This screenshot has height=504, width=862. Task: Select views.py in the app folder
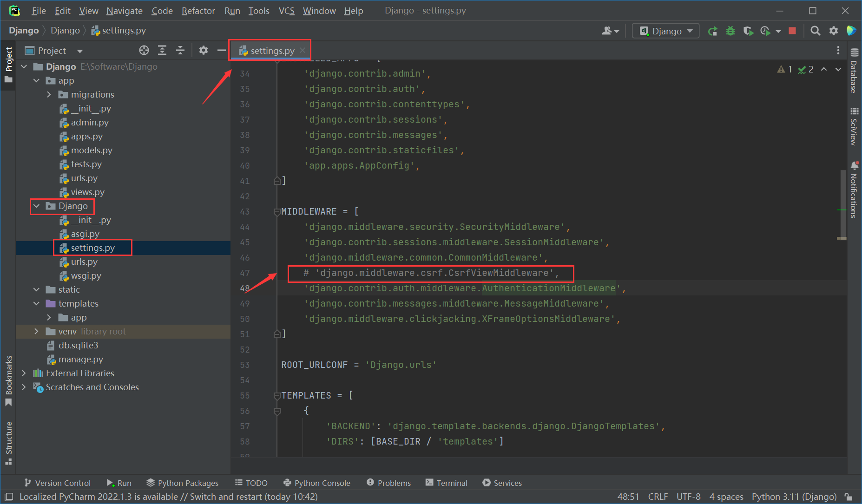point(87,192)
